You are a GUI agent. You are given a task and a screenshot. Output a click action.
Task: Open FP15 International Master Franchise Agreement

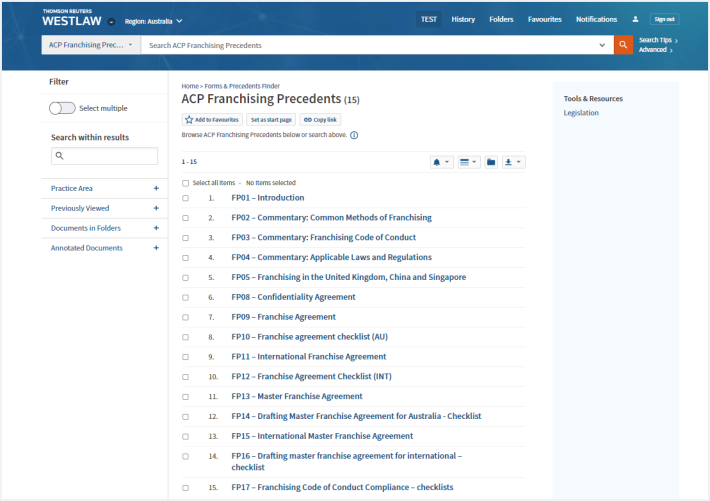click(322, 436)
